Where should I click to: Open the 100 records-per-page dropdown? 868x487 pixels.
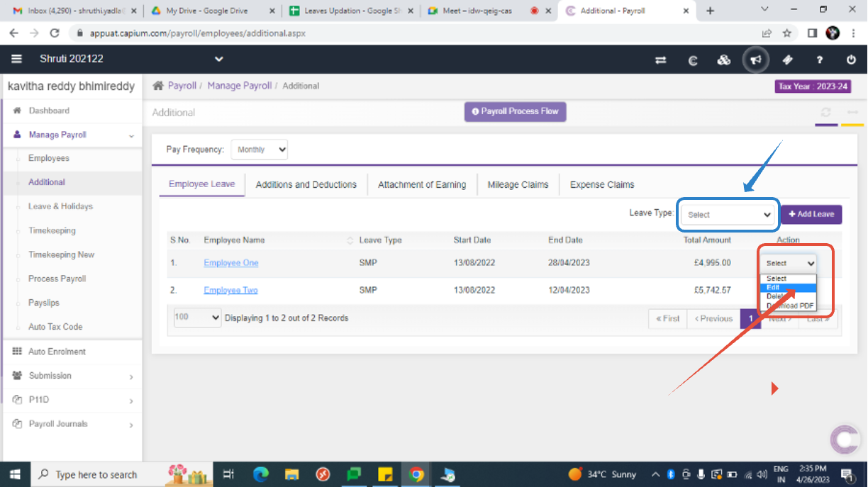pyautogui.click(x=198, y=318)
